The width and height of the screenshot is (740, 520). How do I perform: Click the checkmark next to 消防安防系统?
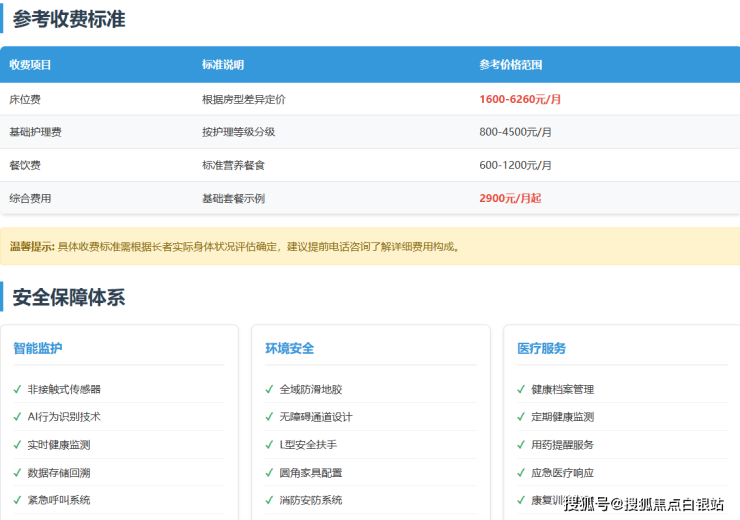pyautogui.click(x=270, y=500)
